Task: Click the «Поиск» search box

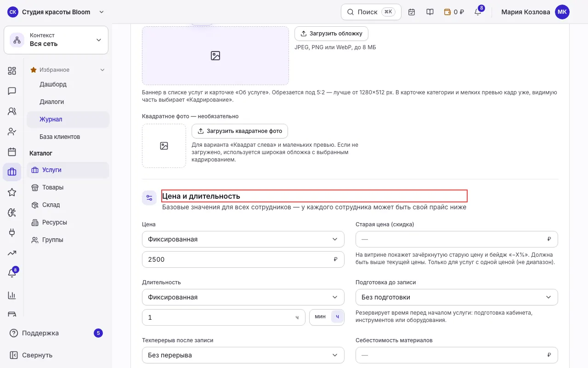Action: pos(371,12)
